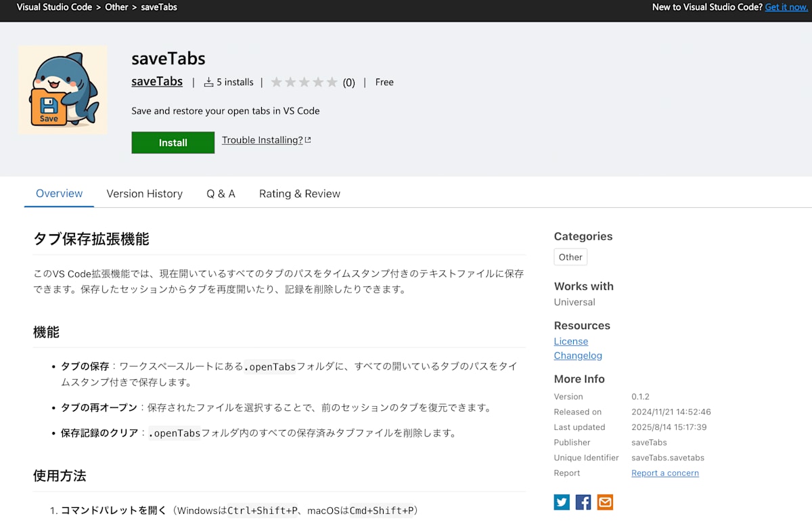Click the Resources heading
The image size is (812, 522).
coord(582,326)
